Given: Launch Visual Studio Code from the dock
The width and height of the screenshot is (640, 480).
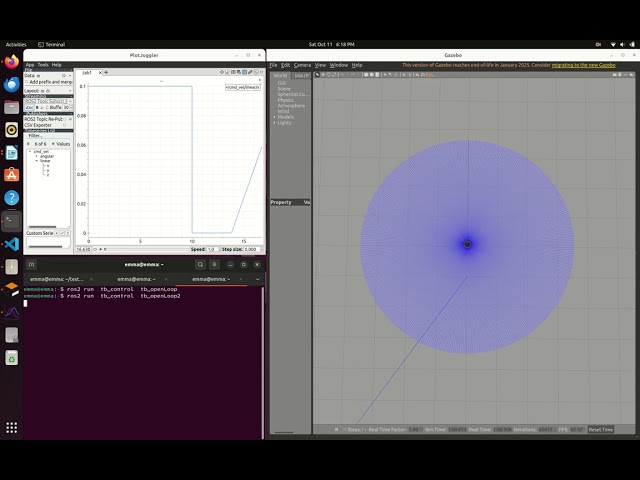Looking at the screenshot, I should [11, 244].
